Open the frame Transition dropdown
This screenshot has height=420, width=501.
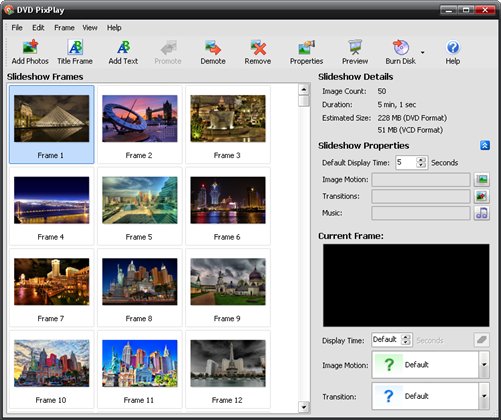[484, 396]
